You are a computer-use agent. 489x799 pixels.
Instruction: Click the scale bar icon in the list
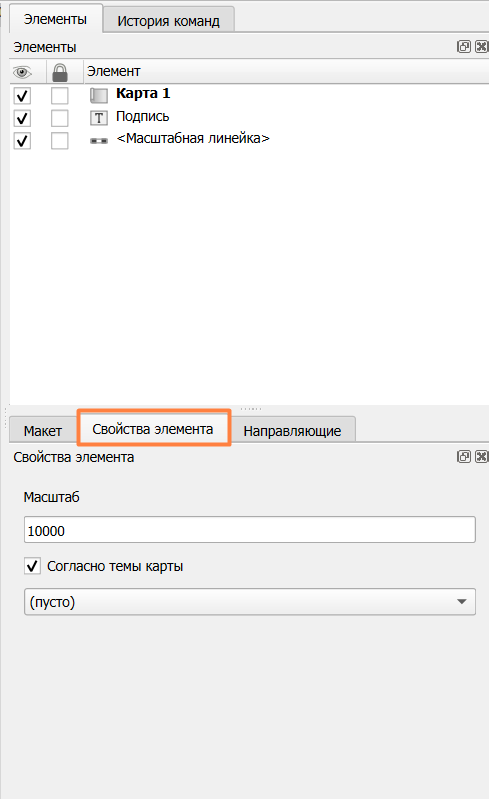99,141
